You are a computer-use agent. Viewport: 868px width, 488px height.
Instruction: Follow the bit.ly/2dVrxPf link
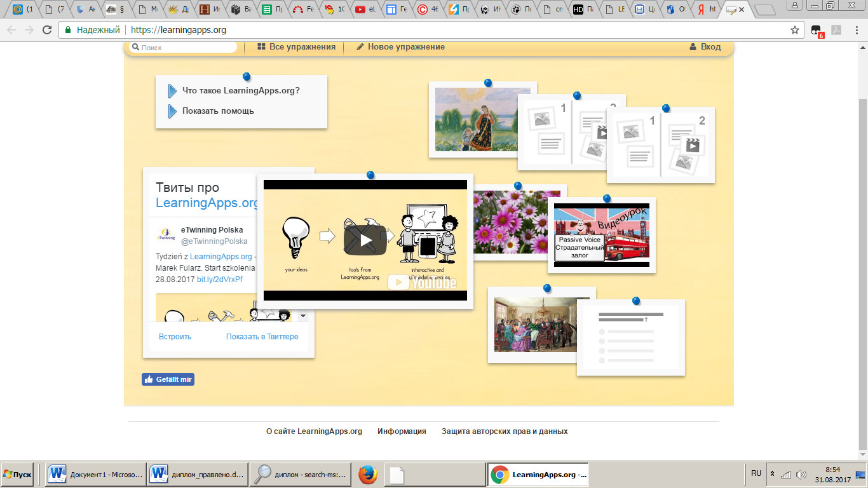pyautogui.click(x=219, y=280)
